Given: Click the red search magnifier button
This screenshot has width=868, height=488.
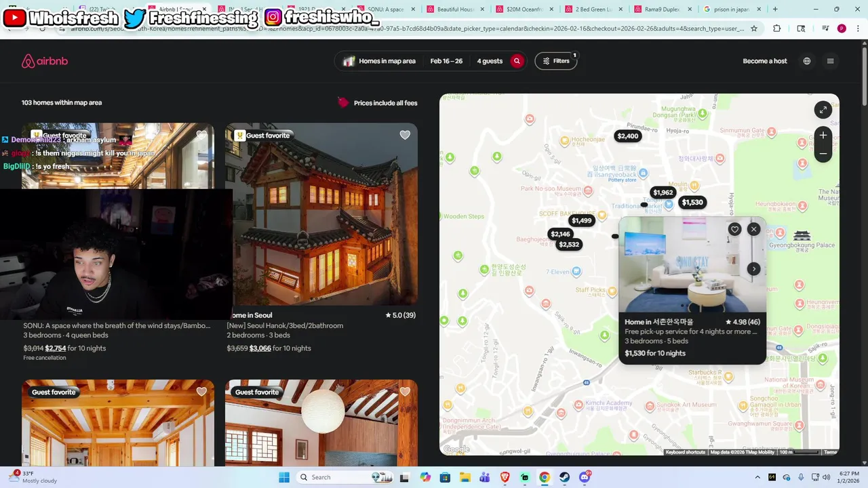Looking at the screenshot, I should [517, 61].
